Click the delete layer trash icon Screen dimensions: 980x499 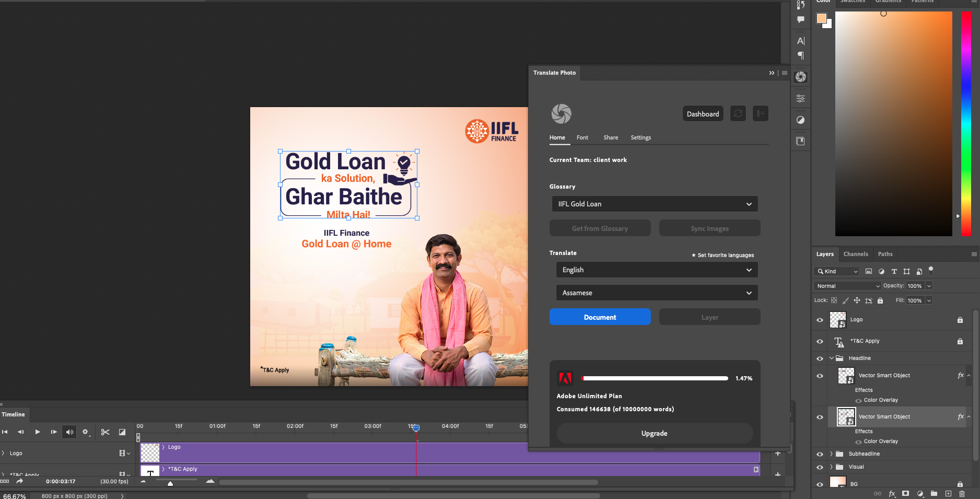[x=962, y=493]
